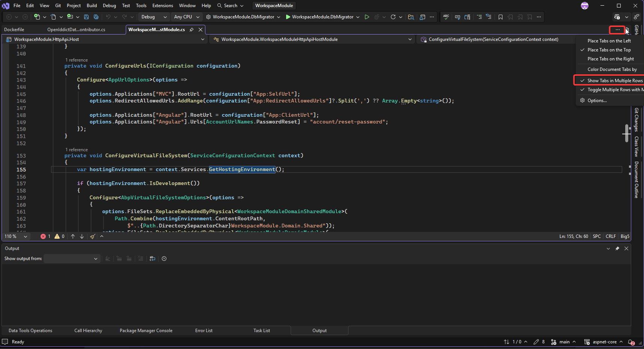This screenshot has height=349, width=644.
Task: Uncheck Show Tabs in Multiple Rows
Action: point(615,81)
